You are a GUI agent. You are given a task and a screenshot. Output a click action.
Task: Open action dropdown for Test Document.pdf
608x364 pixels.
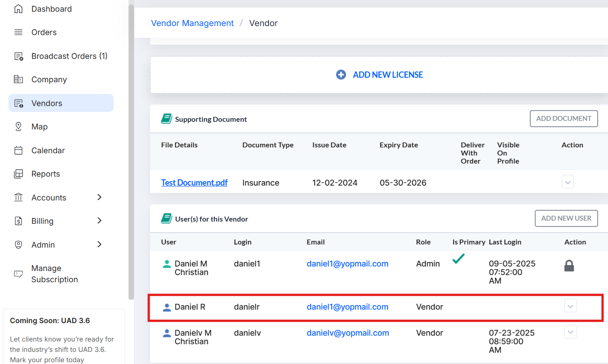click(x=568, y=182)
